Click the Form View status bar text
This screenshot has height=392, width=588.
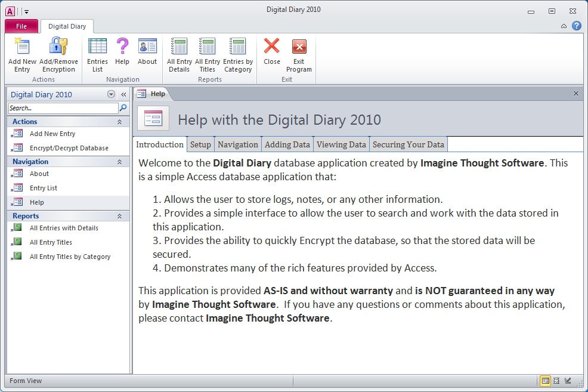(x=26, y=381)
